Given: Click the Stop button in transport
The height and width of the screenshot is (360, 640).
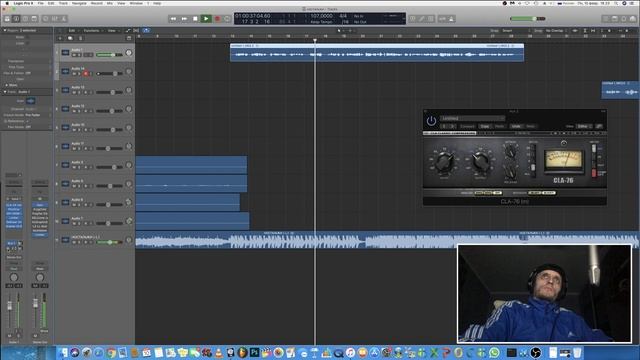Looking at the screenshot, I should pos(195,18).
